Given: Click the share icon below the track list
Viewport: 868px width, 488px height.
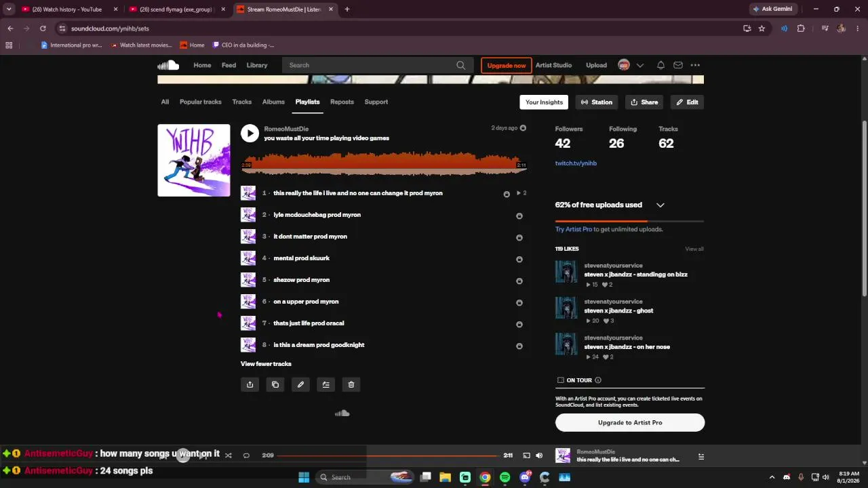Looking at the screenshot, I should (x=250, y=384).
